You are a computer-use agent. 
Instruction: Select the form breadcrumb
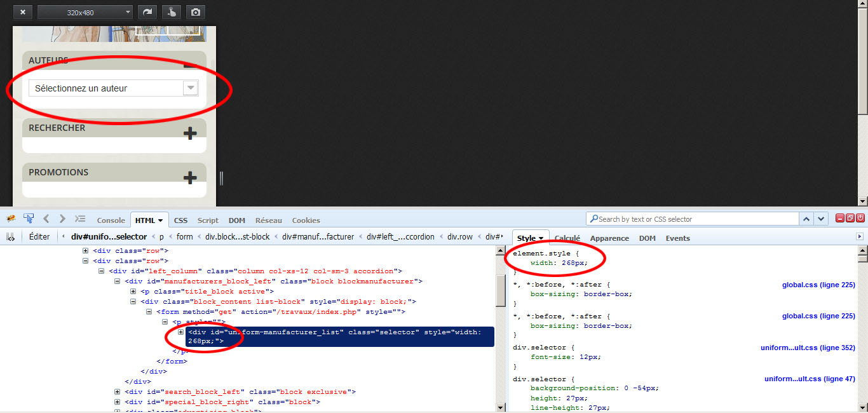(x=185, y=237)
